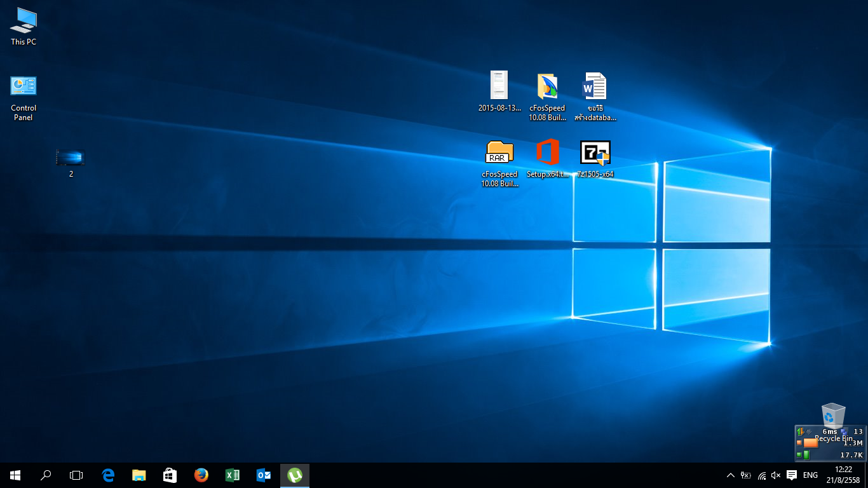Open the clock showing 12:22
This screenshot has width=868, height=488.
(x=843, y=475)
